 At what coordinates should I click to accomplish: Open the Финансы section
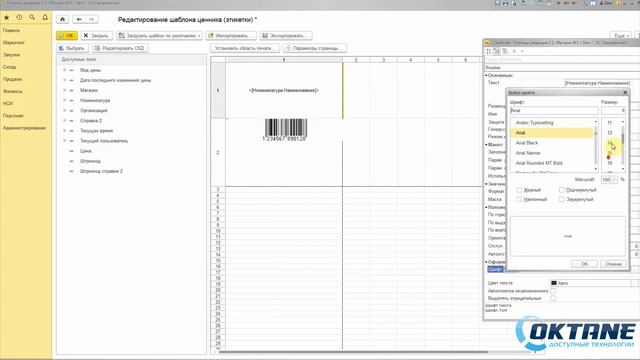click(13, 91)
